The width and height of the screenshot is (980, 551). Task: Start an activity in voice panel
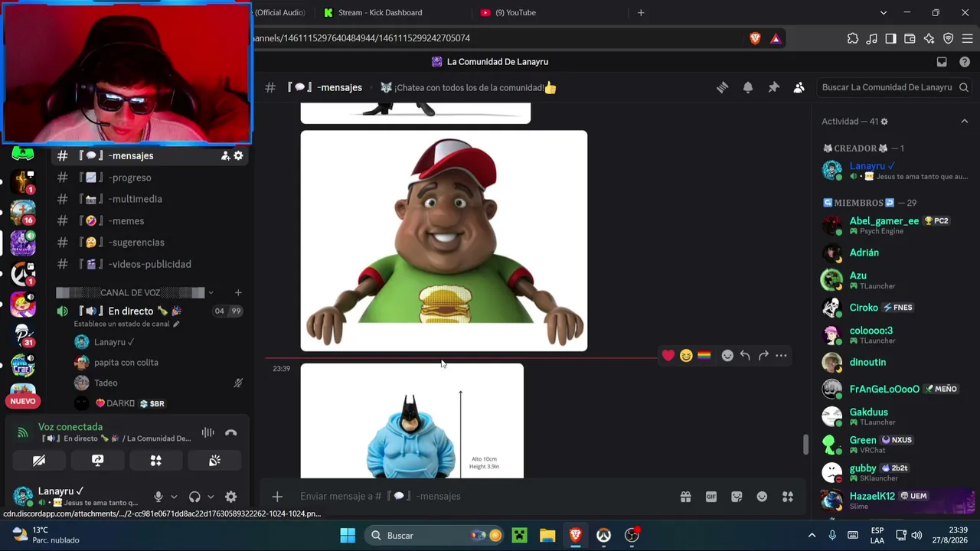(156, 460)
